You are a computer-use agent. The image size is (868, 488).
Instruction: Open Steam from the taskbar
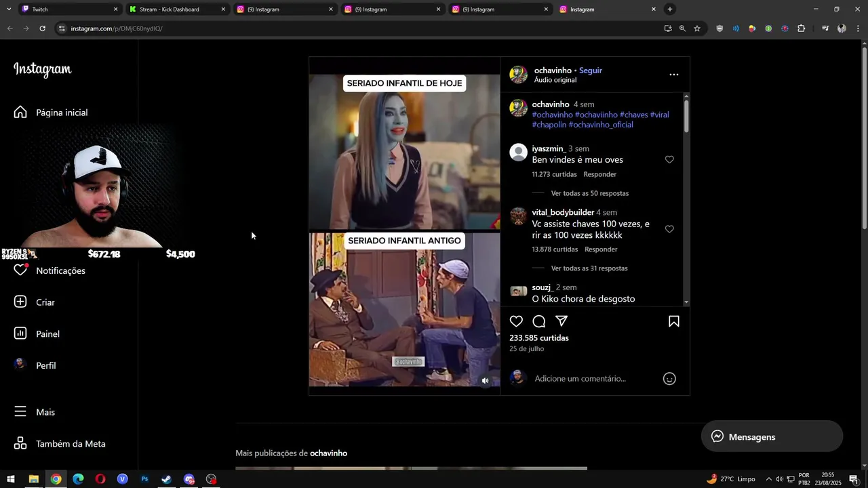pos(167,479)
